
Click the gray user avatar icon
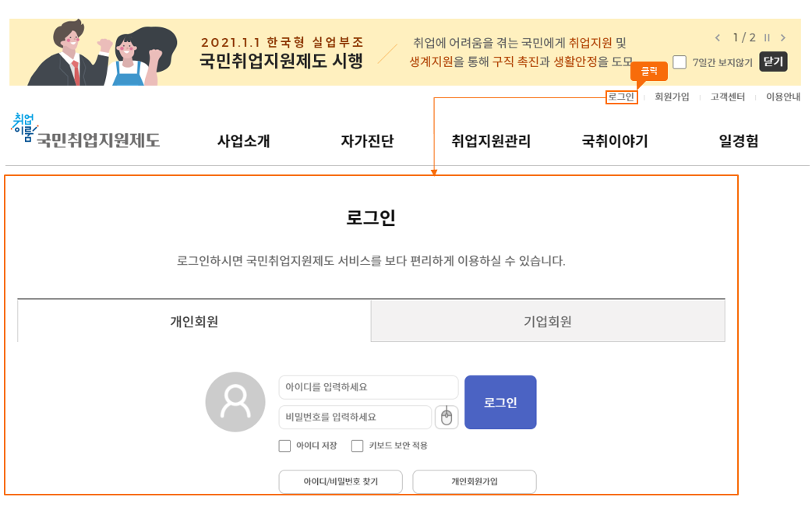point(235,402)
